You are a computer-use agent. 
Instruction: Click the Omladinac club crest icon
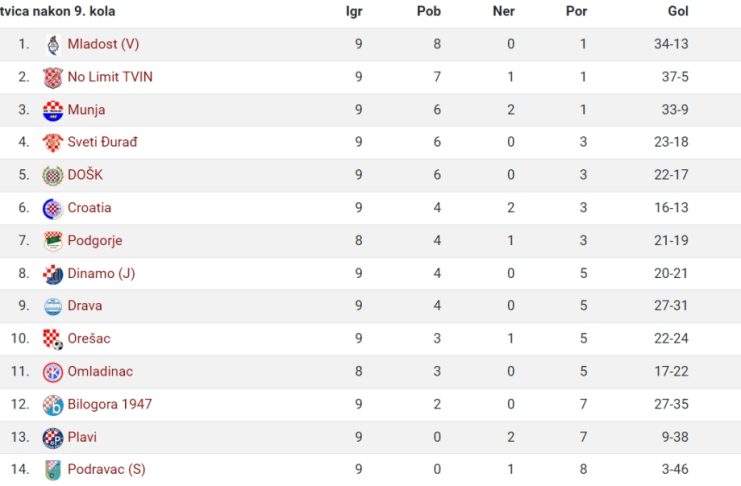pos(53,373)
